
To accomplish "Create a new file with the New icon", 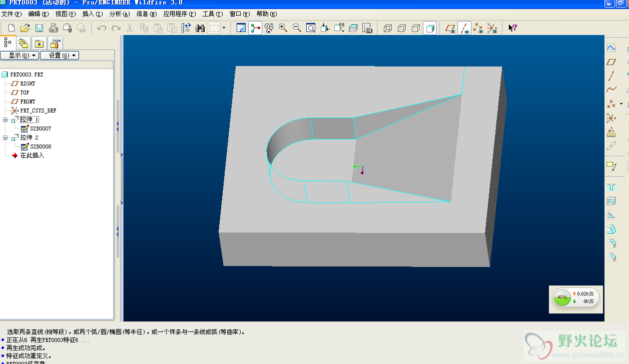I will (x=11, y=28).
